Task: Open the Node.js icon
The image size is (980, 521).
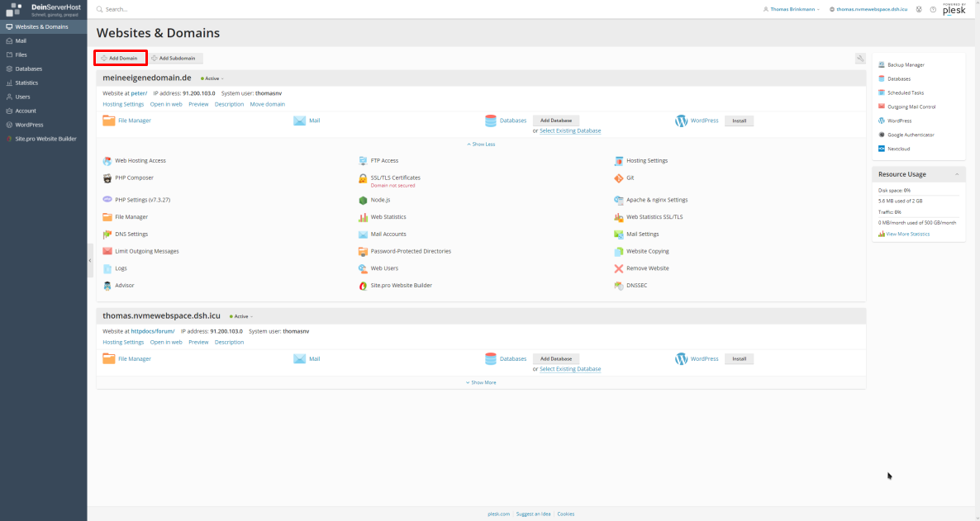Action: point(363,200)
